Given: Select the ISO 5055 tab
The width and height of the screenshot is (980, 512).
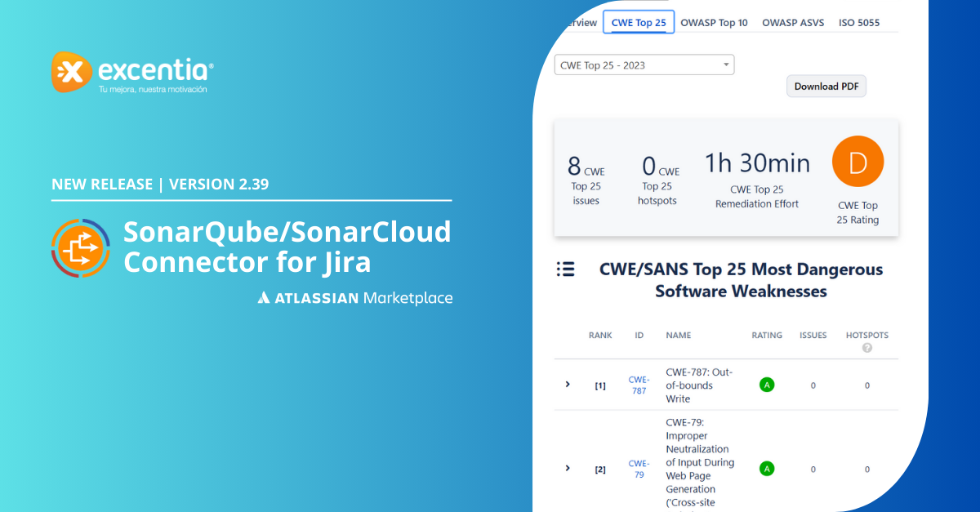Looking at the screenshot, I should click(859, 23).
